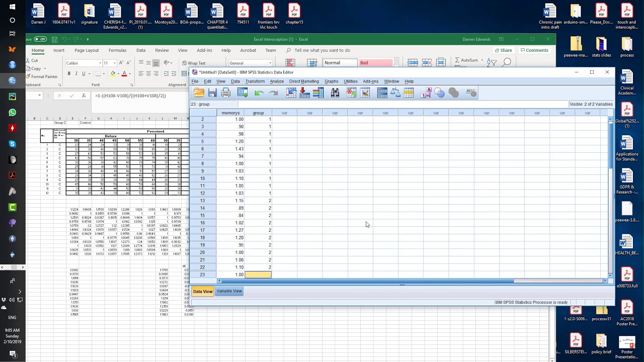Viewport: 644px width, 362px height.
Task: Apply the Bad cell style swatch
Action: [x=375, y=63]
